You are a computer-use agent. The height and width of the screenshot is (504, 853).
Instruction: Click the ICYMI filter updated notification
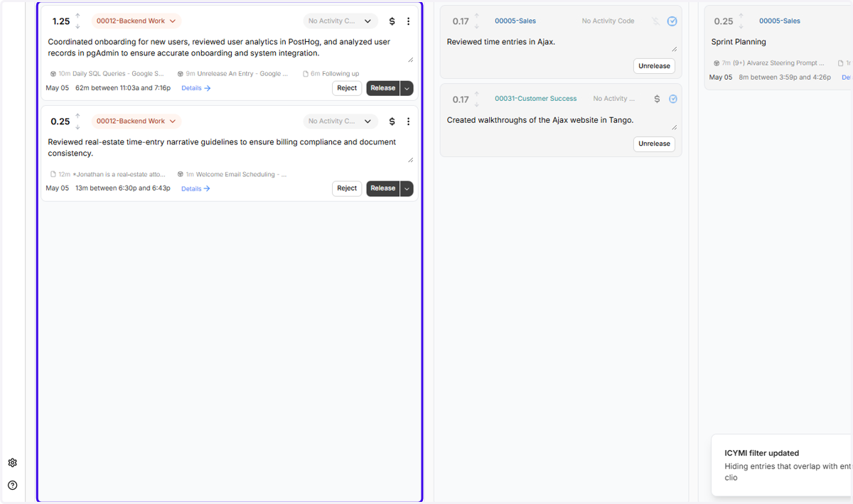point(782,465)
